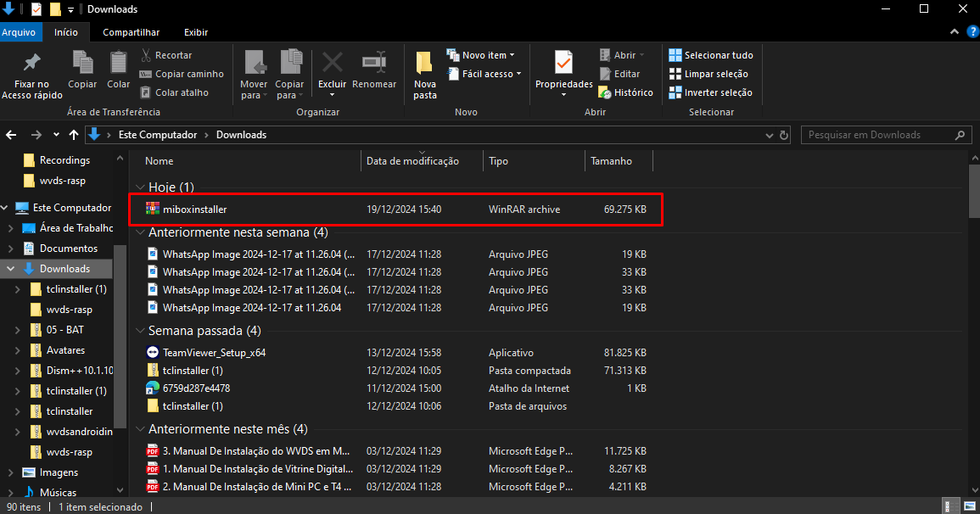Image resolution: width=980 pixels, height=514 pixels.
Task: Open the Arquivo menu tab
Action: tap(18, 32)
